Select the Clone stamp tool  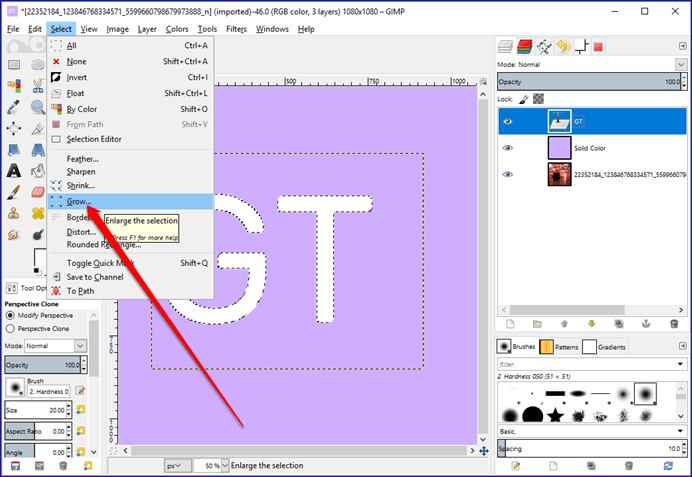click(14, 214)
